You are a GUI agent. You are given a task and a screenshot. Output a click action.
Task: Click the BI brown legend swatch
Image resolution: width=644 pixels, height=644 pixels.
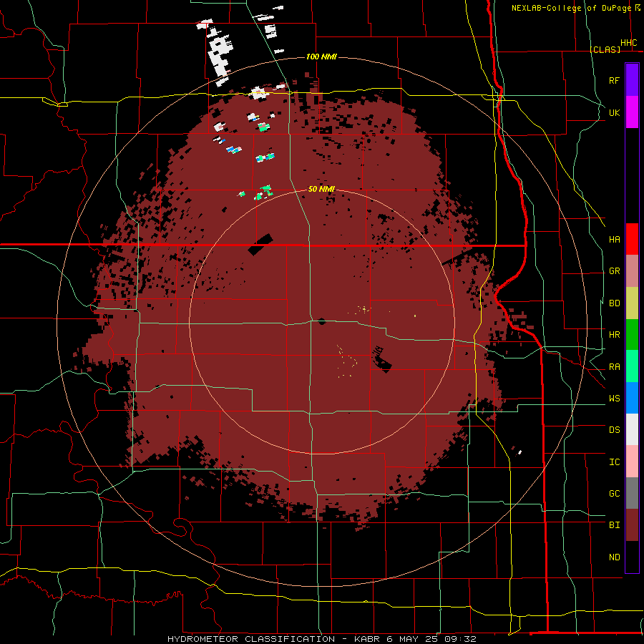(632, 525)
